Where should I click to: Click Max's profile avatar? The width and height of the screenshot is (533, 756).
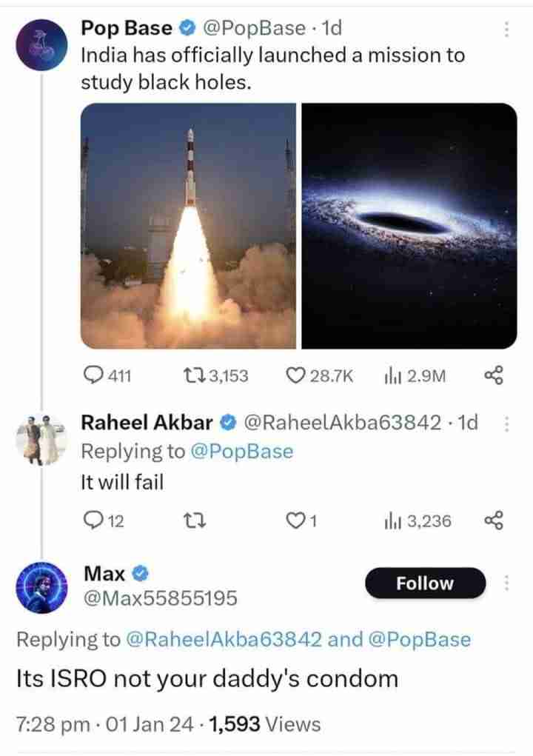(42, 586)
